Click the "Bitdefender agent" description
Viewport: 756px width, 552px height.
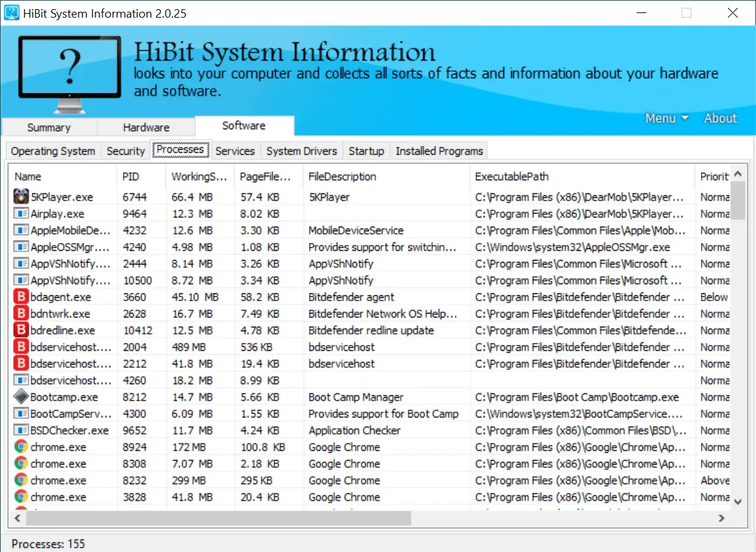point(351,297)
